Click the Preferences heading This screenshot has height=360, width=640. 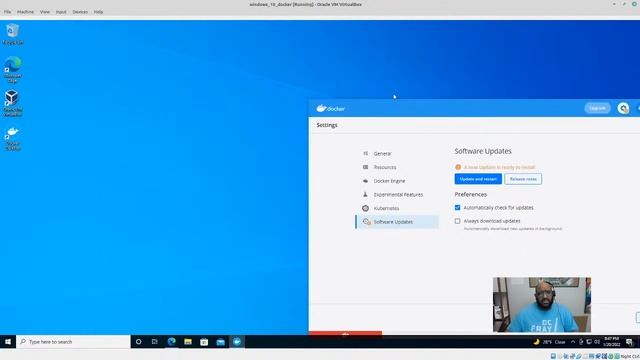[x=471, y=194]
